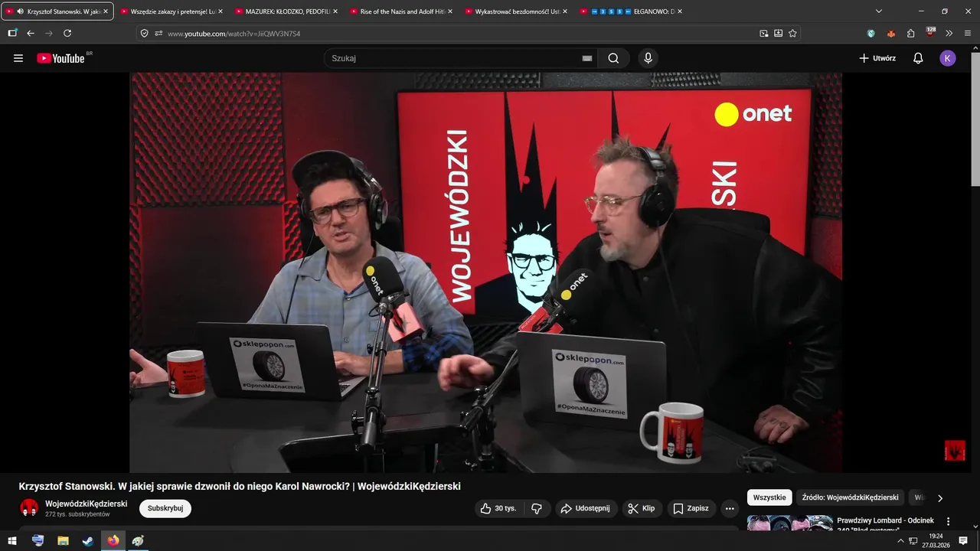
Task: Go forward with browser forward arrow
Action: (x=49, y=33)
